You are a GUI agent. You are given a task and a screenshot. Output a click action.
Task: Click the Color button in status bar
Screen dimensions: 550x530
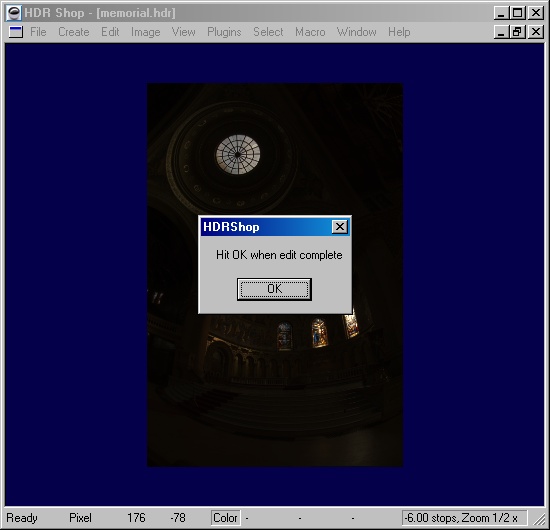click(225, 518)
